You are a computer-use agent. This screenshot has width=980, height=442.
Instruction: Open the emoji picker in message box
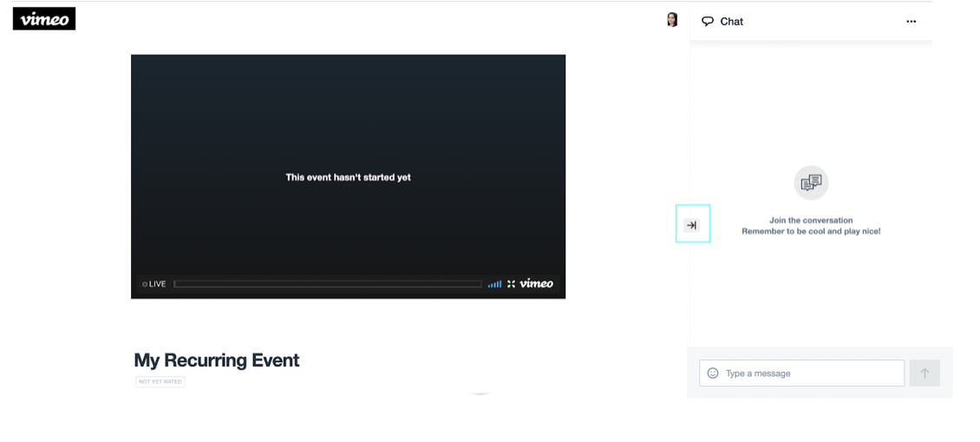tap(713, 373)
